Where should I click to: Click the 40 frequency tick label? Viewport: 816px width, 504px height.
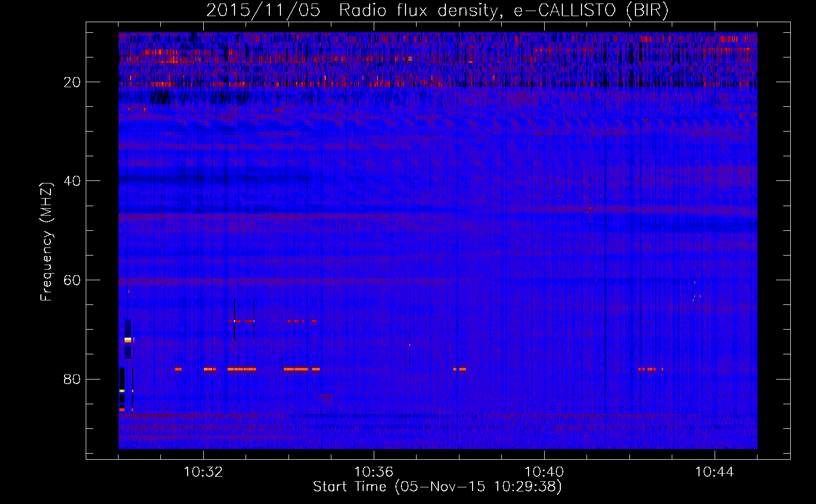pyautogui.click(x=72, y=181)
